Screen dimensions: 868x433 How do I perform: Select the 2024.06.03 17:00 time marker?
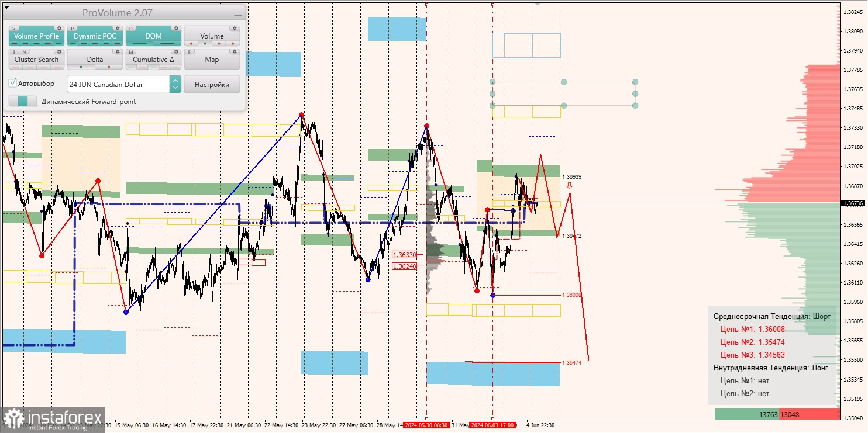point(492,425)
